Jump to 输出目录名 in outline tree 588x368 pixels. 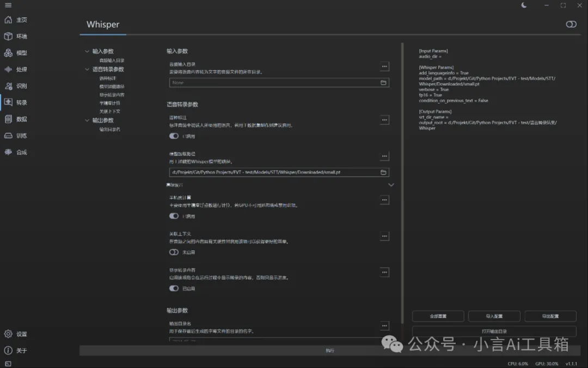click(109, 130)
